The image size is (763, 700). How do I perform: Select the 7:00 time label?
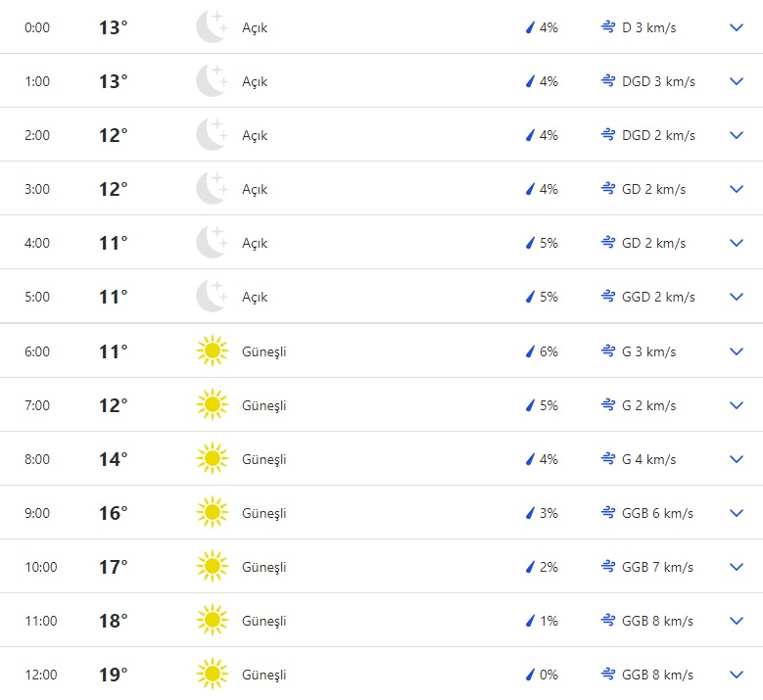[37, 405]
